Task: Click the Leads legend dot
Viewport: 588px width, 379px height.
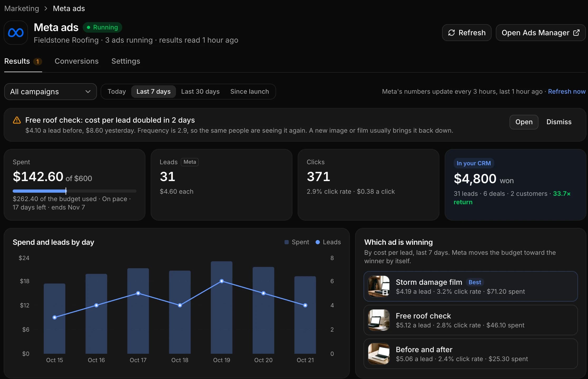Action: click(318, 242)
